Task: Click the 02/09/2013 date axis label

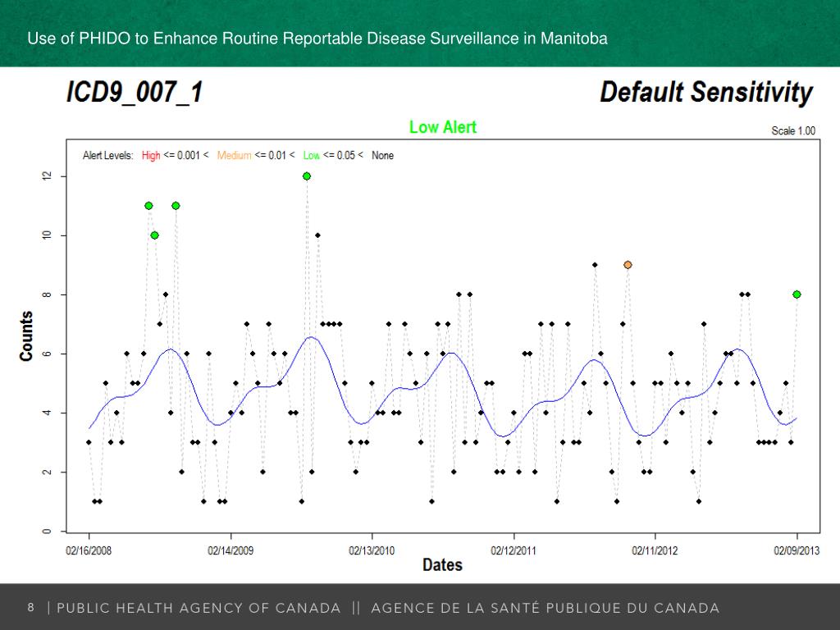Action: click(797, 550)
